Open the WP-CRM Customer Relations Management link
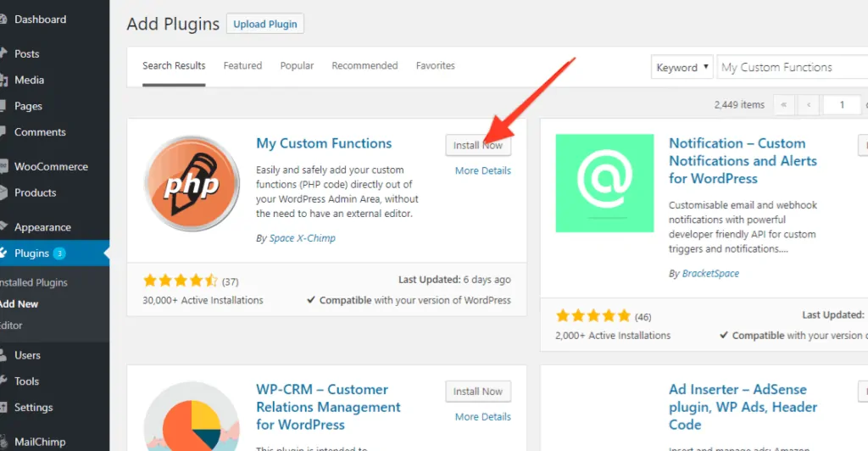 pos(328,407)
